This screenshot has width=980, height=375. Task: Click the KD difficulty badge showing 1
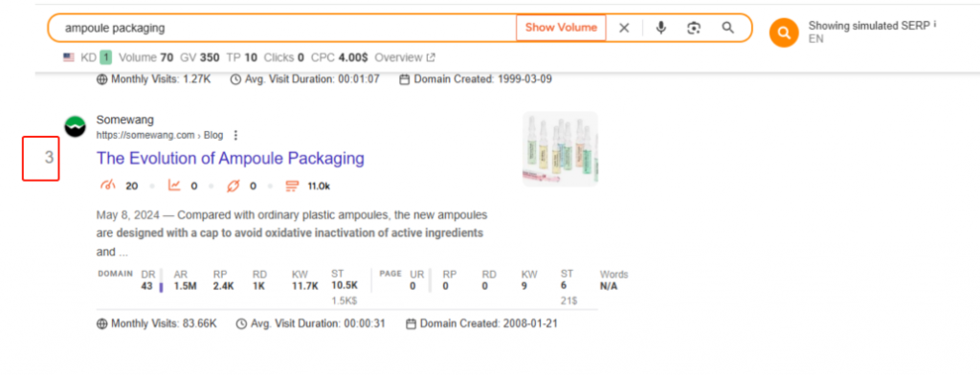click(105, 57)
